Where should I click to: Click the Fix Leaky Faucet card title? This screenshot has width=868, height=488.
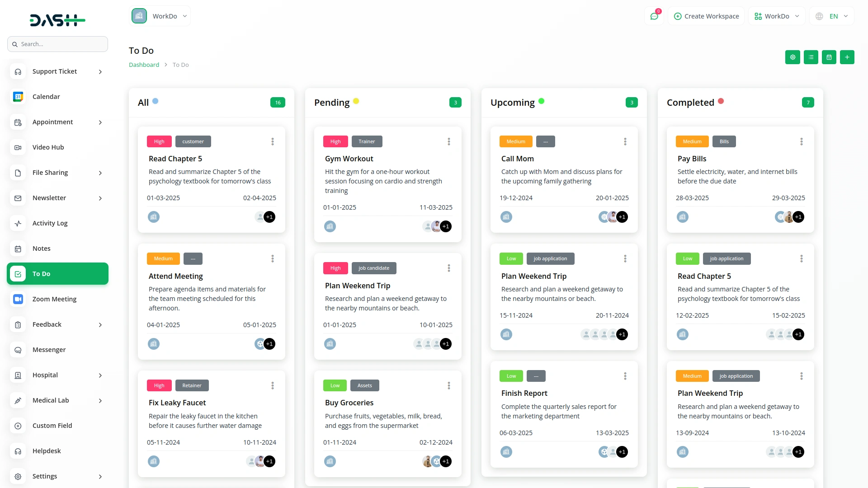(177, 403)
